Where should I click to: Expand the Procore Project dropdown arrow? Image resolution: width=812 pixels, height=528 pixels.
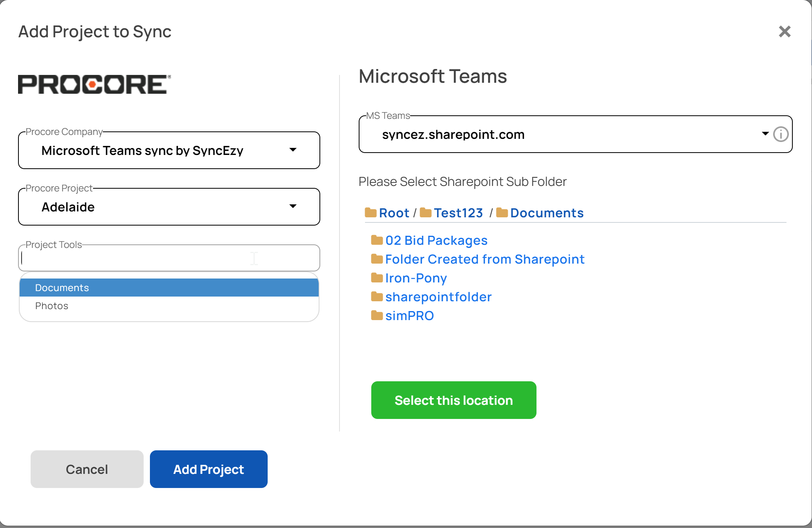click(x=293, y=206)
